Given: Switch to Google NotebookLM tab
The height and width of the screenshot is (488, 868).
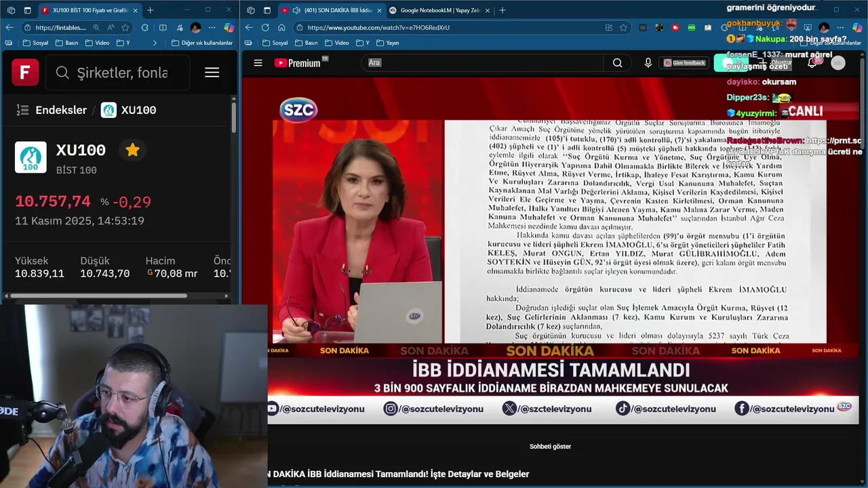Looking at the screenshot, I should point(439,10).
